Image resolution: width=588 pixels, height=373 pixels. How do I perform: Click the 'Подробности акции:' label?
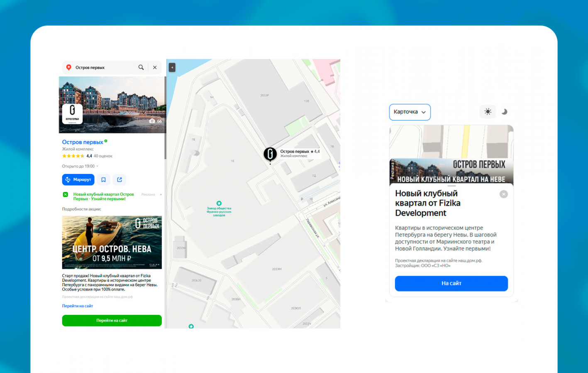point(82,209)
